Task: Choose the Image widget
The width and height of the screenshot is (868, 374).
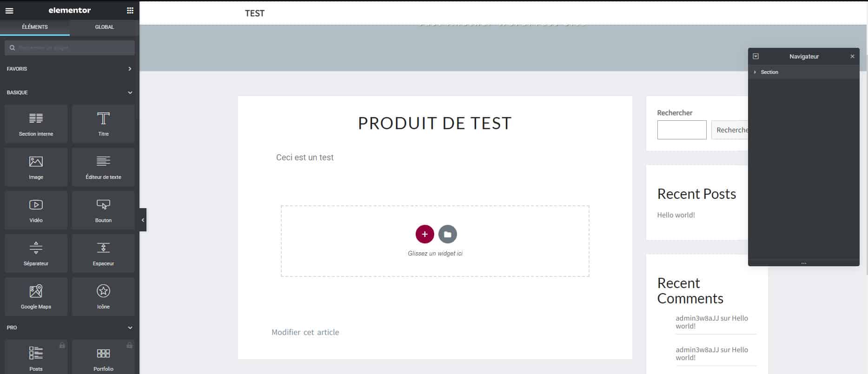Action: point(36,167)
